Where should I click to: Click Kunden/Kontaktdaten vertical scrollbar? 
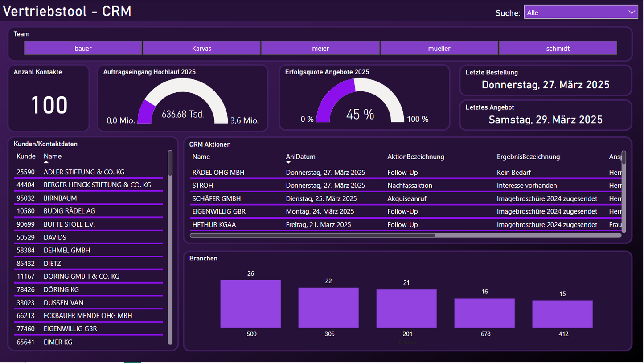coord(170,163)
